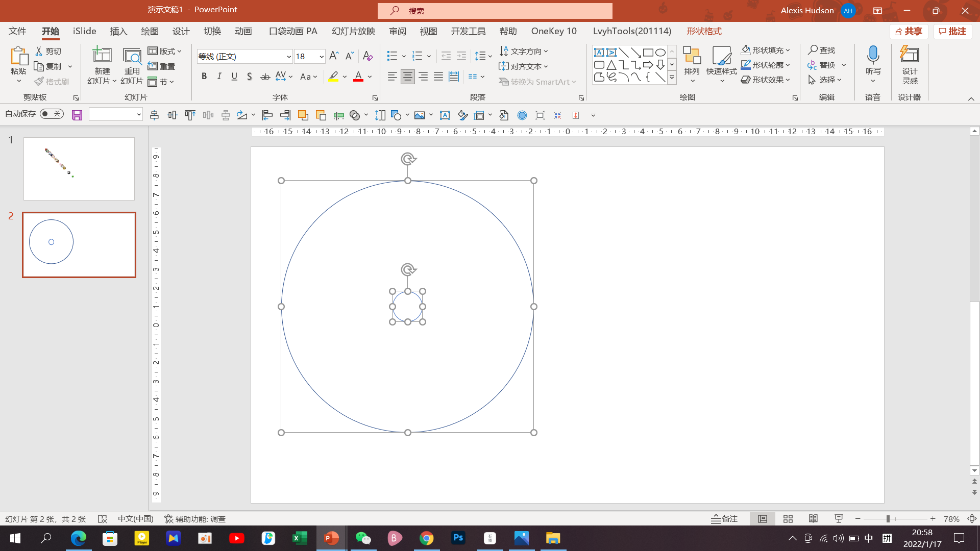Switch to Slide Sorter view
980x551 pixels.
coord(788,519)
